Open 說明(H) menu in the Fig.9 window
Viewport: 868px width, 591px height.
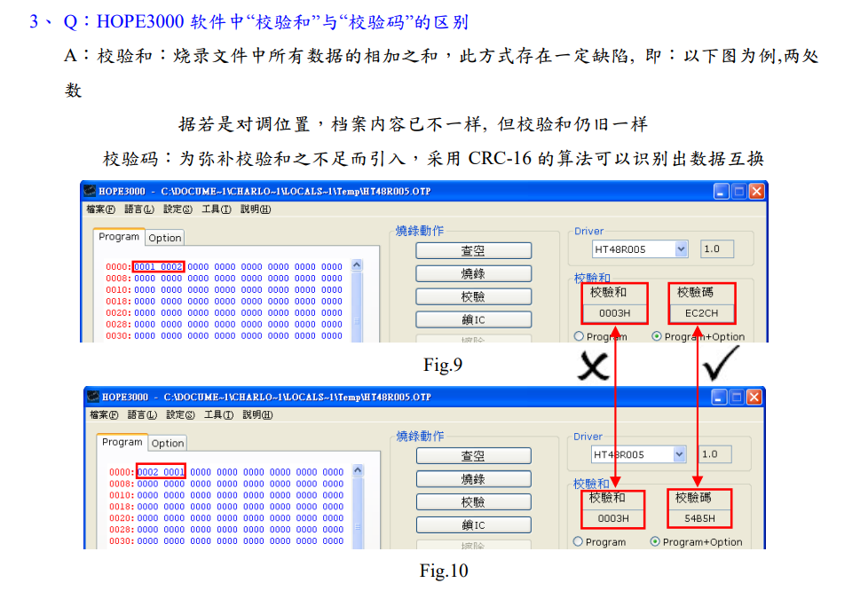[256, 209]
